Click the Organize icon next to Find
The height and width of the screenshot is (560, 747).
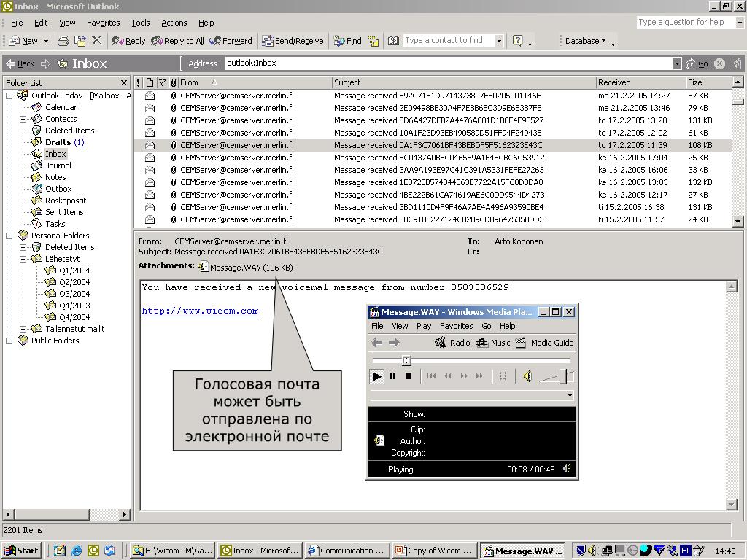373,41
